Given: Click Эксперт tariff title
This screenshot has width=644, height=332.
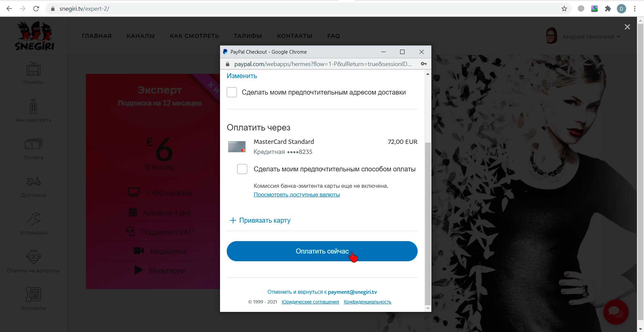Looking at the screenshot, I should (x=160, y=90).
